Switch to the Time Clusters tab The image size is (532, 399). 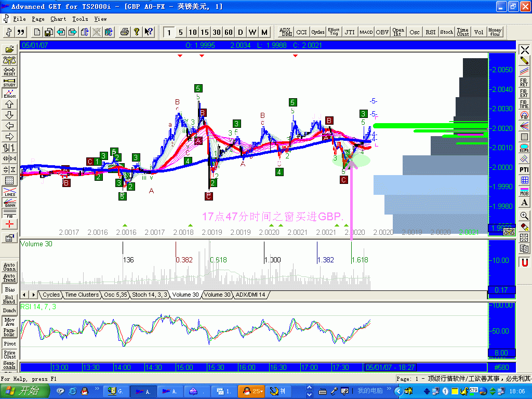(x=82, y=295)
